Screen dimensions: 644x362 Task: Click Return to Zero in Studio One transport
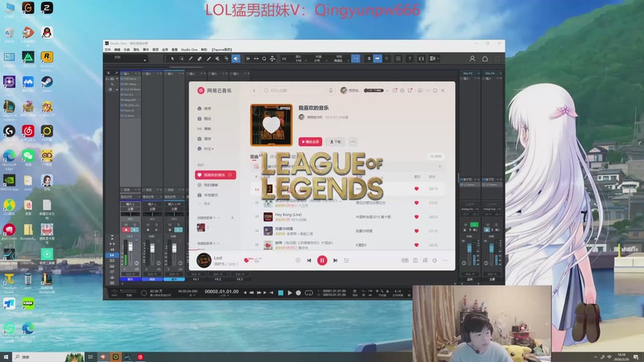[271, 293]
